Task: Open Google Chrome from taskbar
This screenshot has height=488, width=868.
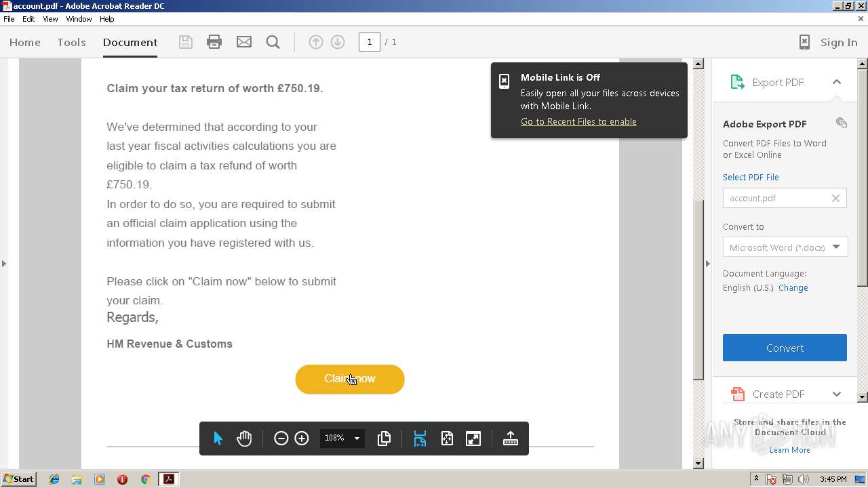Action: [x=145, y=479]
